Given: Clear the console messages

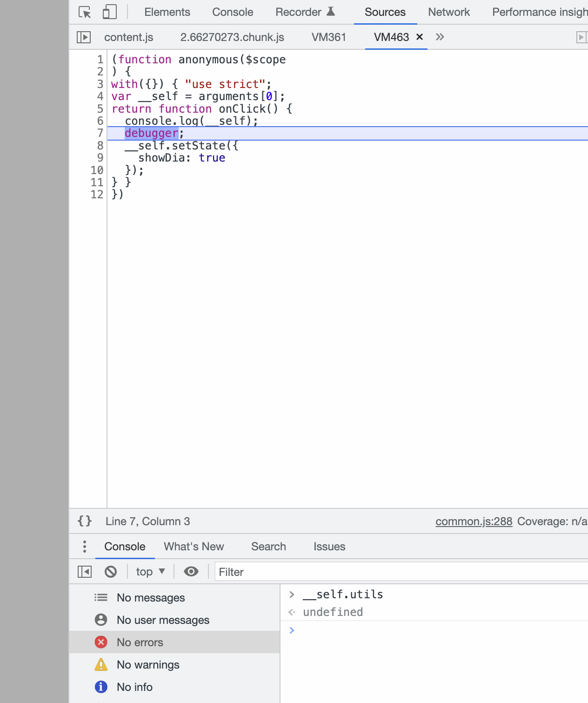Looking at the screenshot, I should [x=111, y=572].
